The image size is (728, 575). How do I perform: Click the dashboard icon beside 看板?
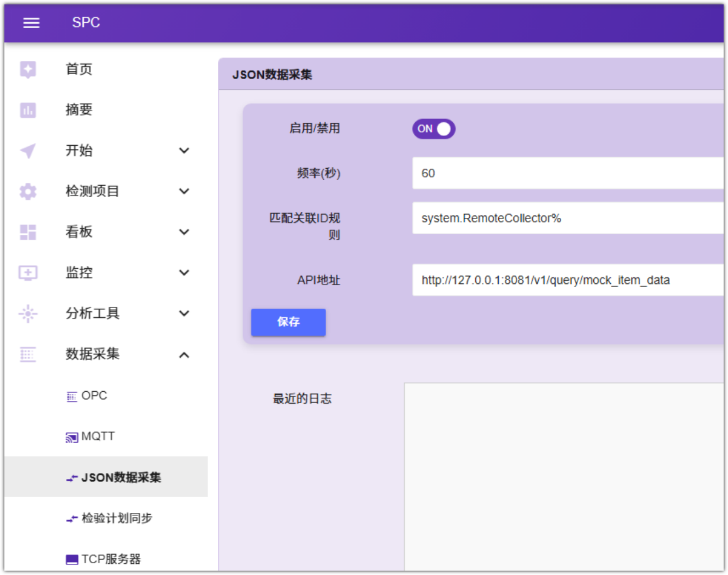[28, 232]
